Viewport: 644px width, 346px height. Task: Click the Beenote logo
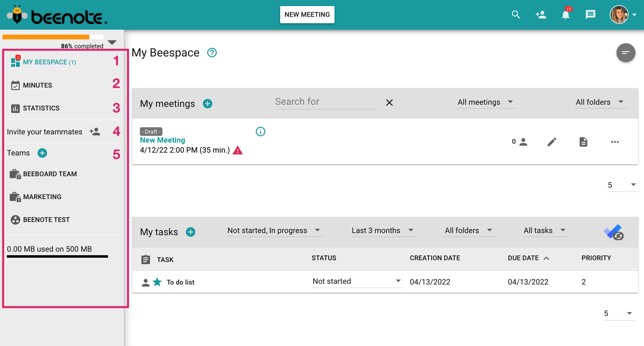57,15
